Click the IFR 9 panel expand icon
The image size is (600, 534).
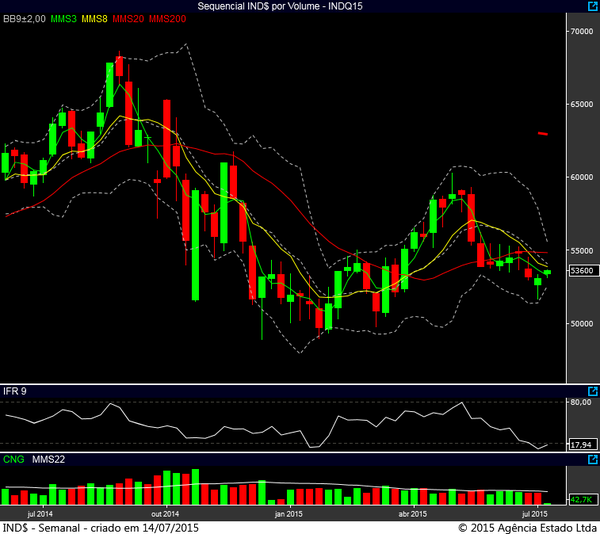click(x=591, y=391)
